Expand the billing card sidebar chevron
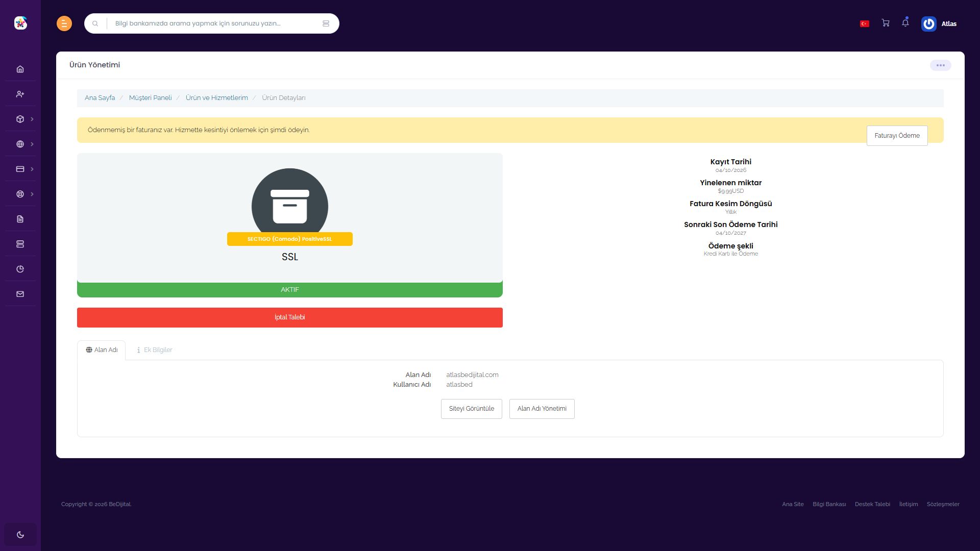 click(x=32, y=169)
